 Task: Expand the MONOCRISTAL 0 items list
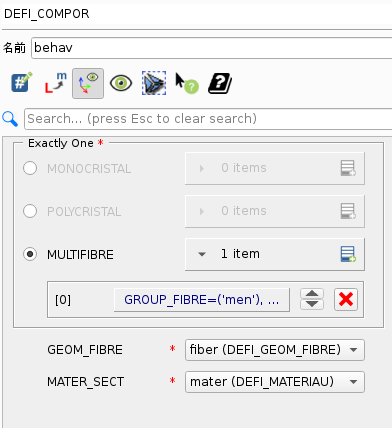coord(202,168)
